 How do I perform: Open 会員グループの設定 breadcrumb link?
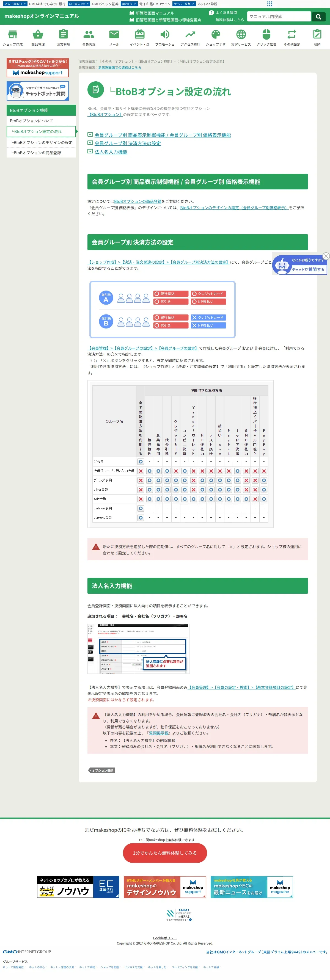click(x=143, y=348)
